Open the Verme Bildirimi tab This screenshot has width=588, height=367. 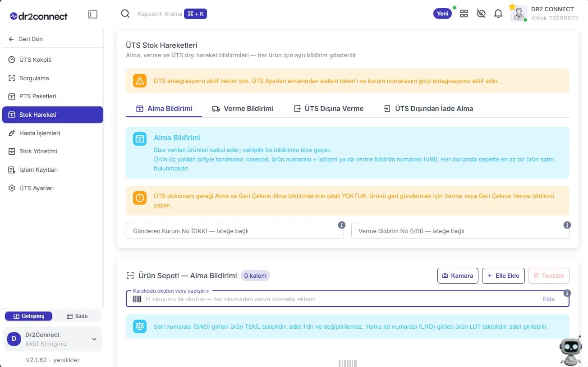(x=243, y=109)
